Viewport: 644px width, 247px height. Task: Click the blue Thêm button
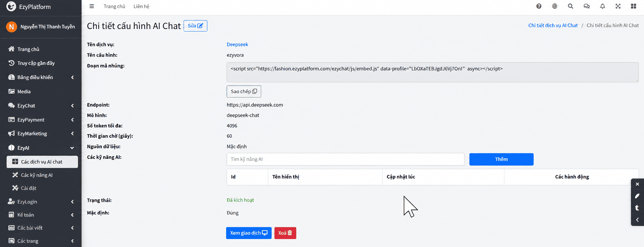tap(501, 159)
